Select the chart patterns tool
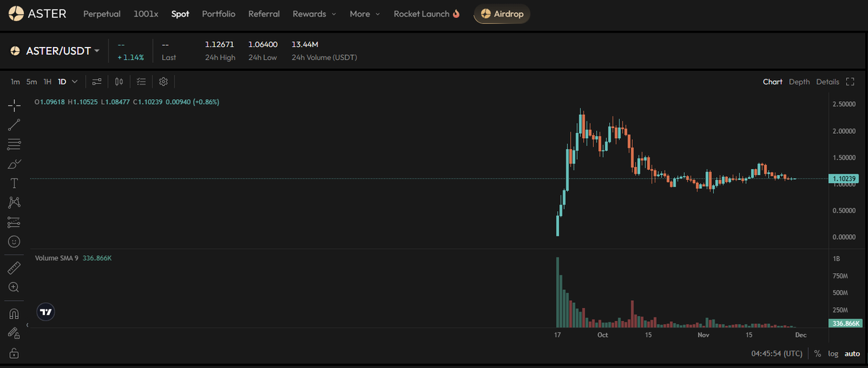The image size is (868, 368). click(14, 202)
